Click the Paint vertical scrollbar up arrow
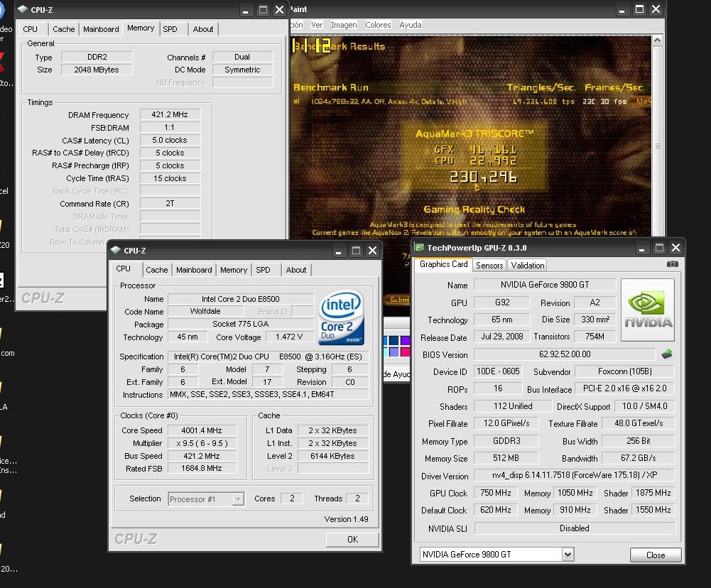The height and width of the screenshot is (588, 711). pyautogui.click(x=657, y=40)
